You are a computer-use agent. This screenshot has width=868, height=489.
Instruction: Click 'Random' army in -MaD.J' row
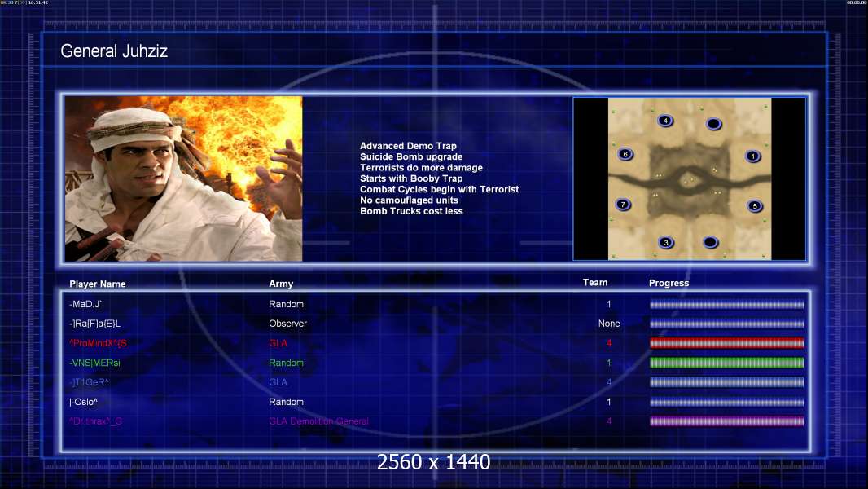286,304
